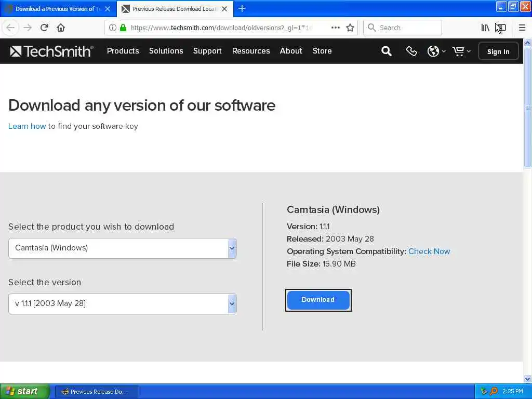Click the blue Download button

tap(318, 300)
